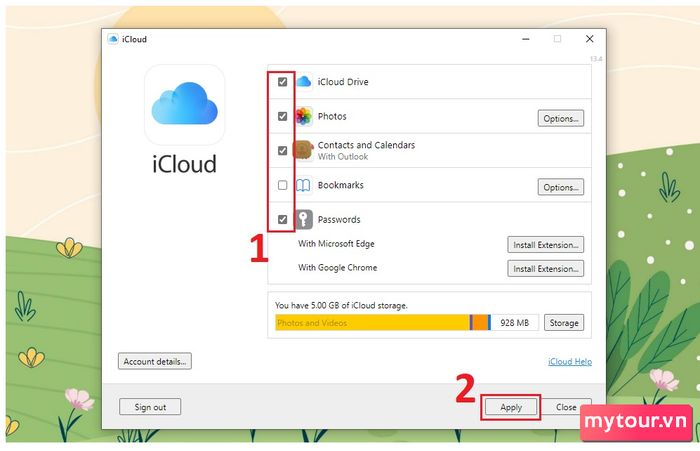Click the 'Passwords' label
This screenshot has height=451, width=700.
pyautogui.click(x=339, y=219)
